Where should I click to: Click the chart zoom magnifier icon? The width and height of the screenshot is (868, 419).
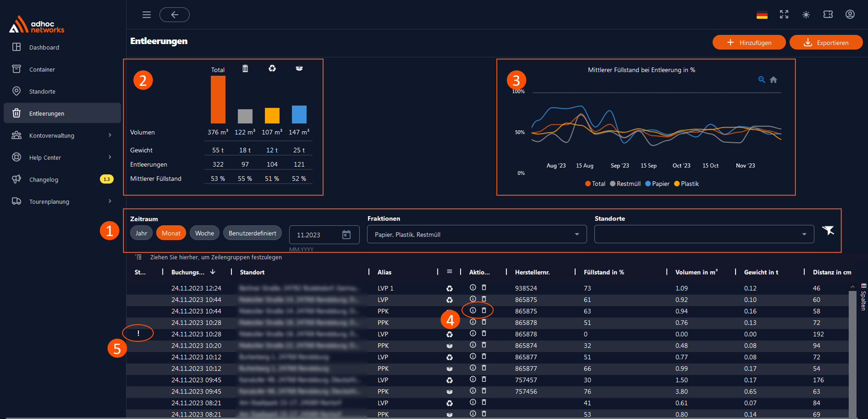[x=761, y=79]
